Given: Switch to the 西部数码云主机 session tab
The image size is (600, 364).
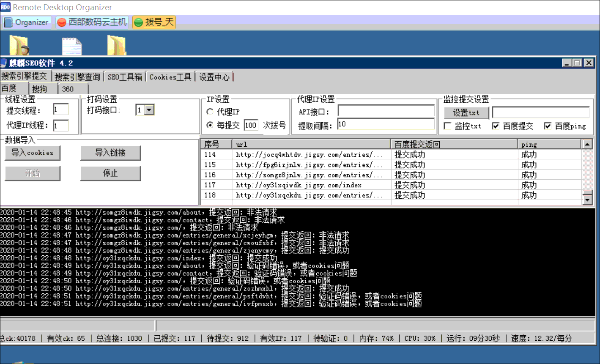Looking at the screenshot, I should click(x=92, y=22).
